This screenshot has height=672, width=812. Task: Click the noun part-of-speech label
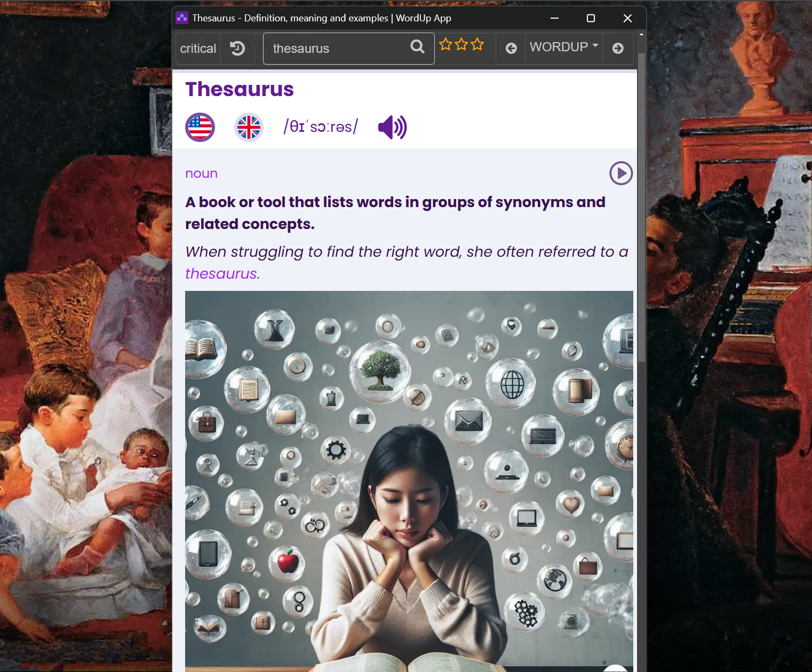[201, 173]
